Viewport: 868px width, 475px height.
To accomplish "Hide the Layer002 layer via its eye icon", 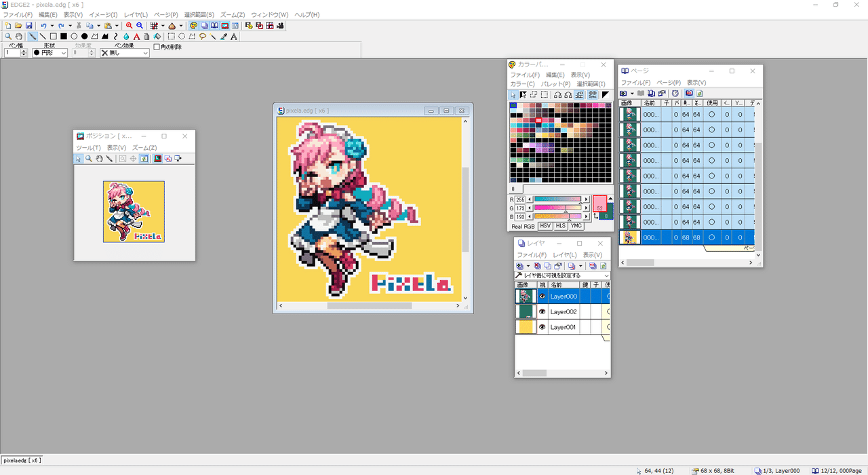I will click(541, 311).
